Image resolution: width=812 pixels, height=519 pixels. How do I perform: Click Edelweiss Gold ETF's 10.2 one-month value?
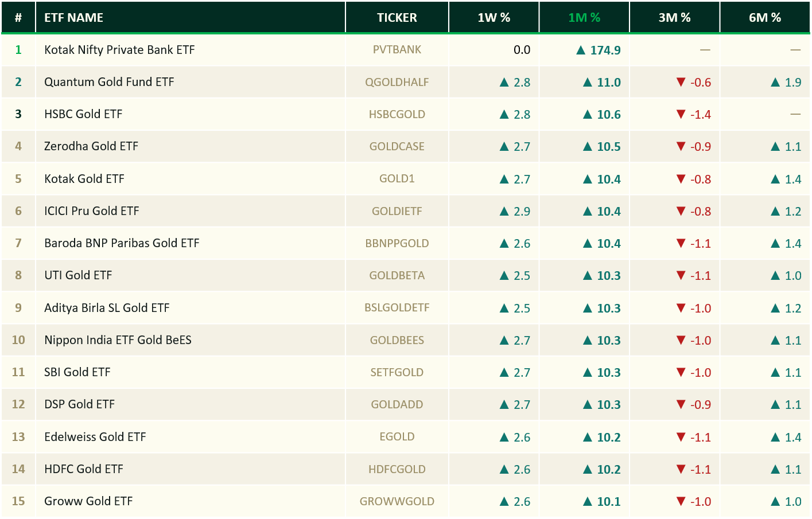coord(602,438)
